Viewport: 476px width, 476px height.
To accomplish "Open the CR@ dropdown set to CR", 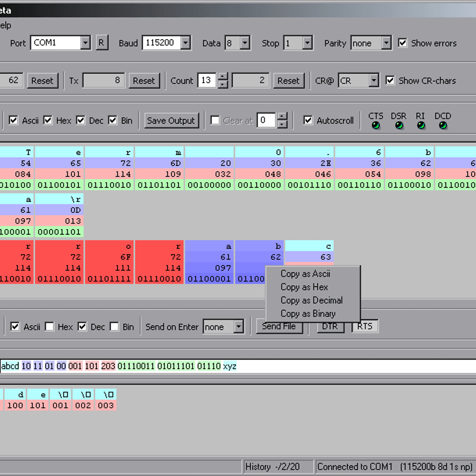I will 374,81.
